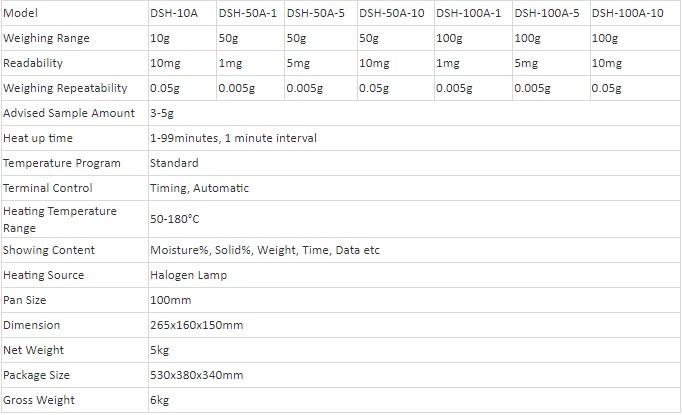This screenshot has width=682, height=415.
Task: Select the 3-5g advised sample amount value
Action: tap(162, 113)
